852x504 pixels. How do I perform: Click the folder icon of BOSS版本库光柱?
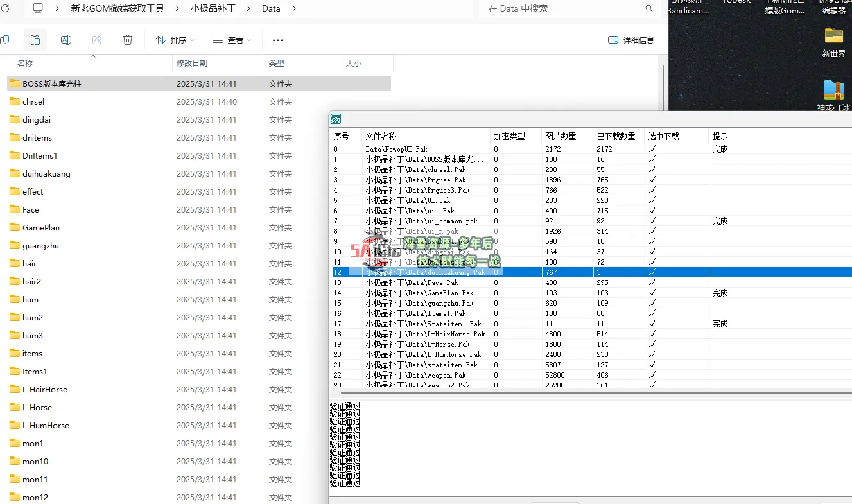(15, 83)
